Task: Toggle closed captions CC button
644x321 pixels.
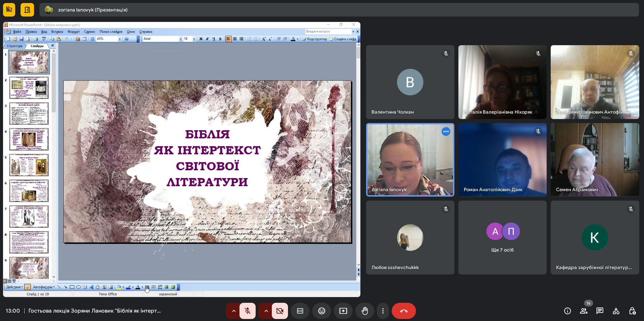Action: pyautogui.click(x=300, y=311)
